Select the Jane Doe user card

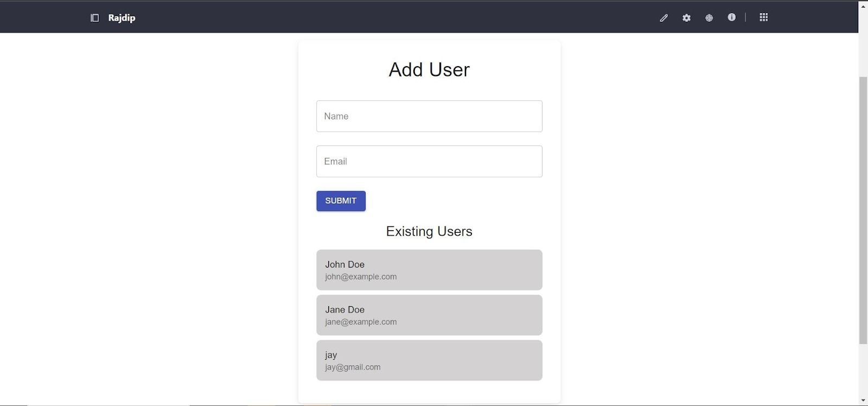coord(429,315)
